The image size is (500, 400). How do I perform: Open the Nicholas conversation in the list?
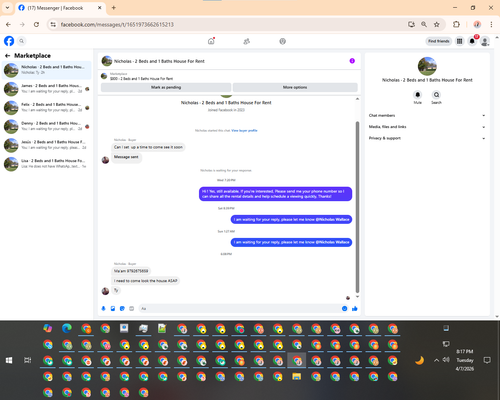(x=46, y=70)
